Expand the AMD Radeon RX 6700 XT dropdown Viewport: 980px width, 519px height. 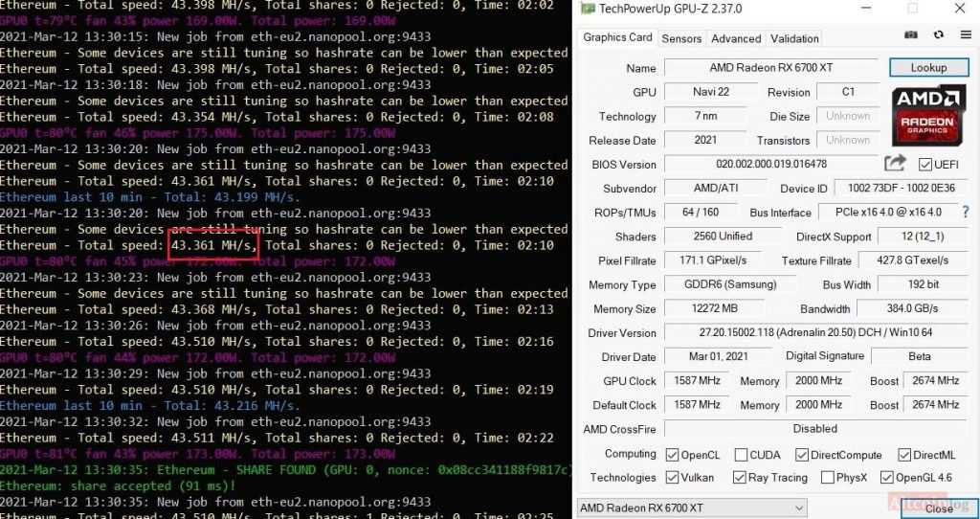click(x=799, y=508)
